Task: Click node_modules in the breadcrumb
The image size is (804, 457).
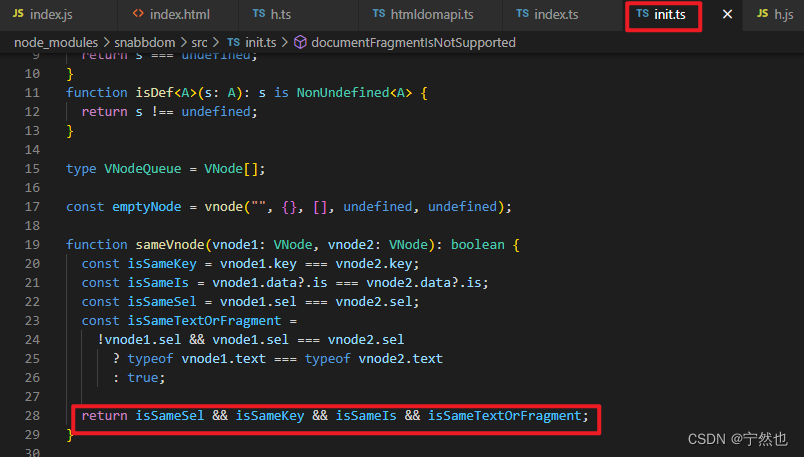Action: click(56, 43)
